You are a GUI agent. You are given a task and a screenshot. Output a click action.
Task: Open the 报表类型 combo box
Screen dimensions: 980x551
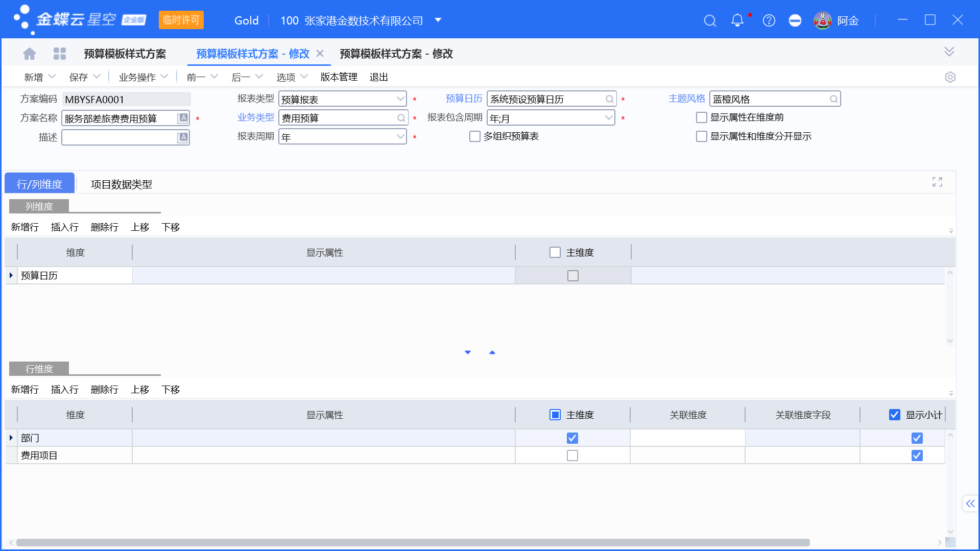point(342,99)
